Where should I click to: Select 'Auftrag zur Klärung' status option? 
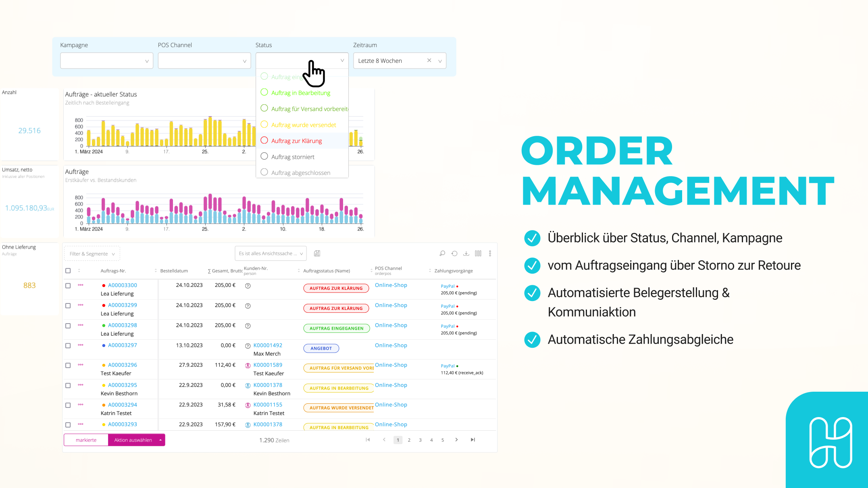tap(296, 141)
